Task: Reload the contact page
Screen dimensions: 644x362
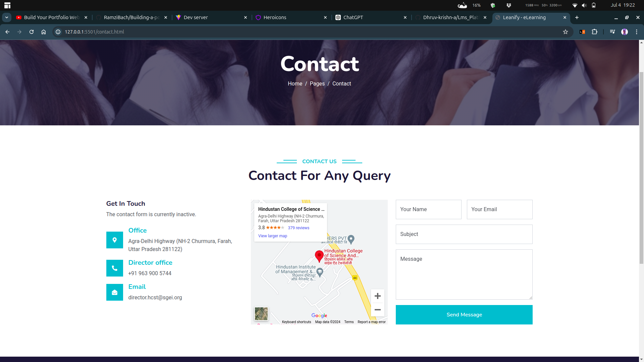Action: click(x=32, y=32)
